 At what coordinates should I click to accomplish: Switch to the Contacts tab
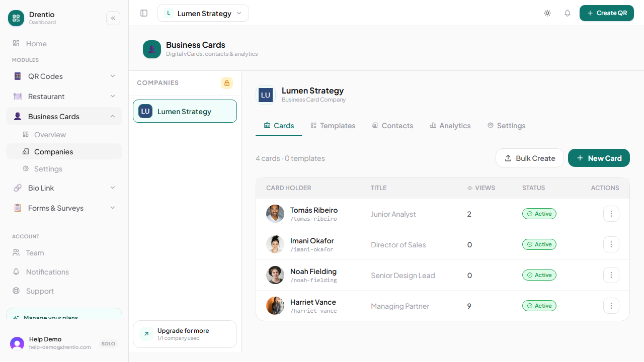click(x=392, y=126)
